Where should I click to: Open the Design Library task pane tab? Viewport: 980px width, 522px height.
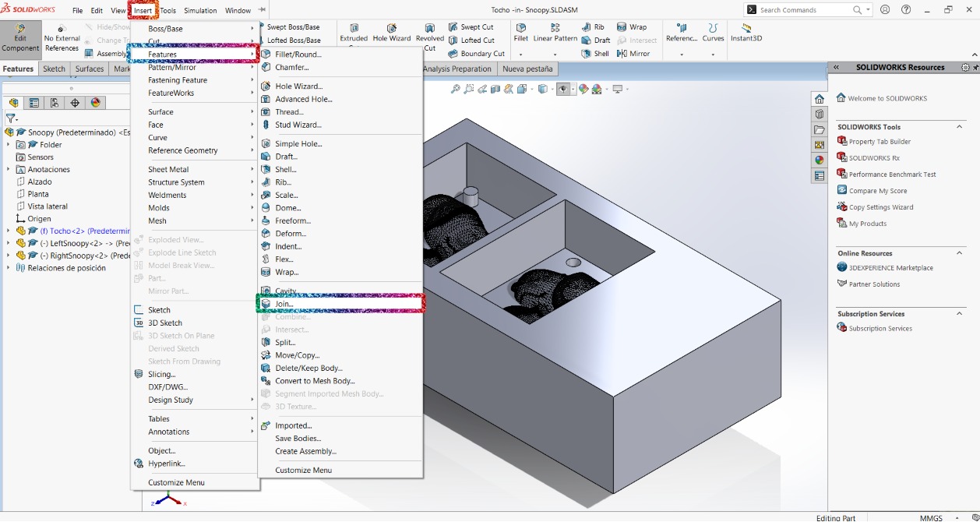(820, 115)
